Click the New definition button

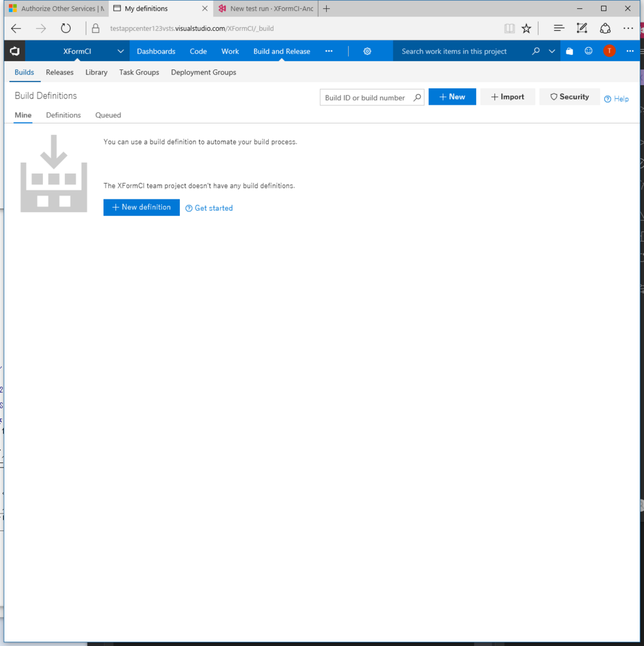click(x=141, y=207)
